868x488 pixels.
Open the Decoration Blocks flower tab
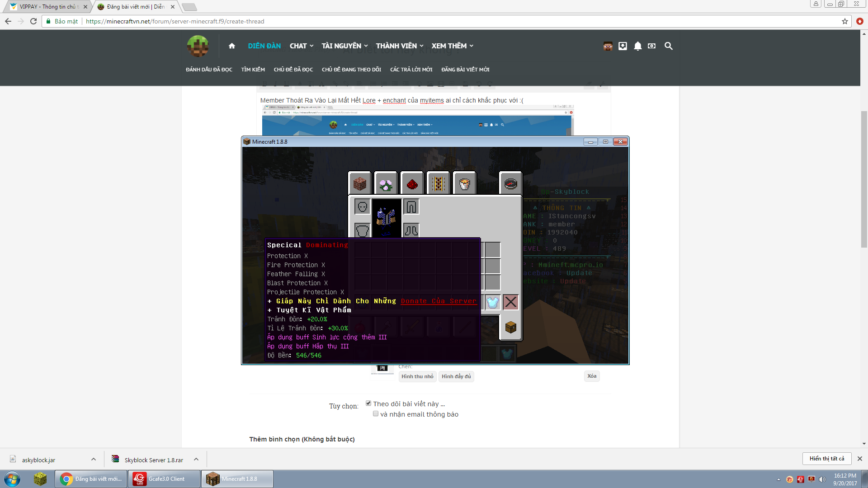pyautogui.click(x=386, y=183)
